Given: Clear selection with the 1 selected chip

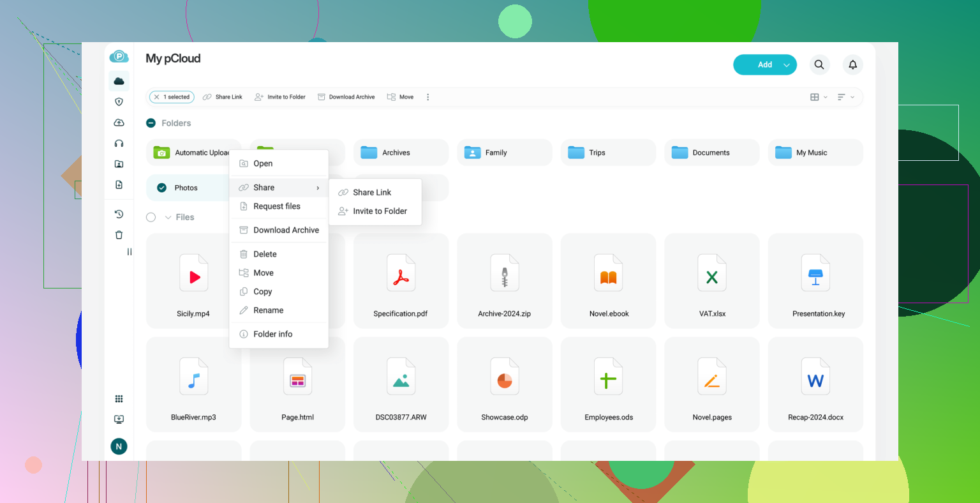Looking at the screenshot, I should (157, 97).
